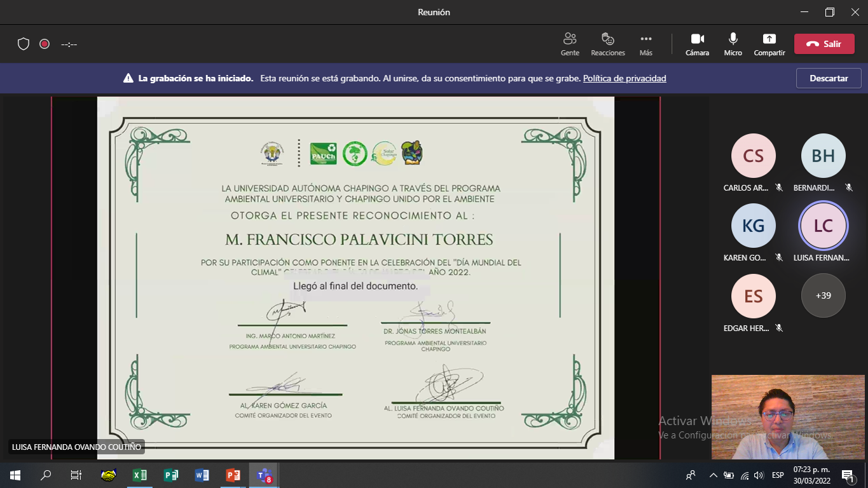Click the ESP language indicator
Image resolution: width=868 pixels, height=488 pixels.
778,475
